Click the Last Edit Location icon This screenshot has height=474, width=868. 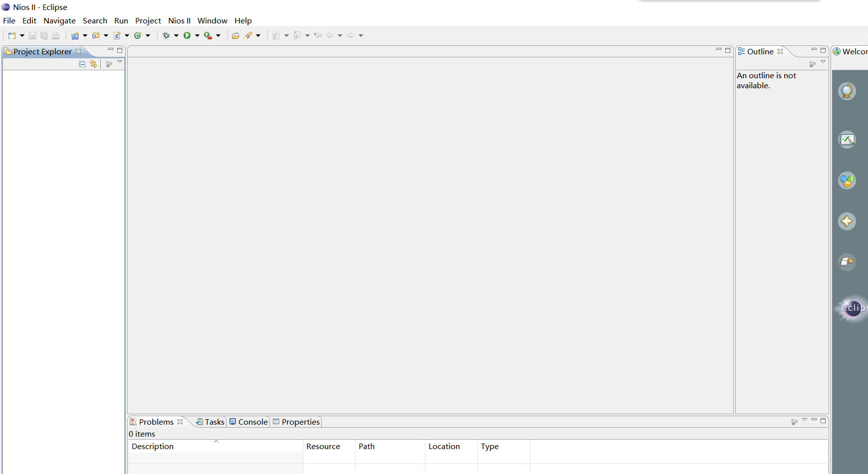point(318,35)
